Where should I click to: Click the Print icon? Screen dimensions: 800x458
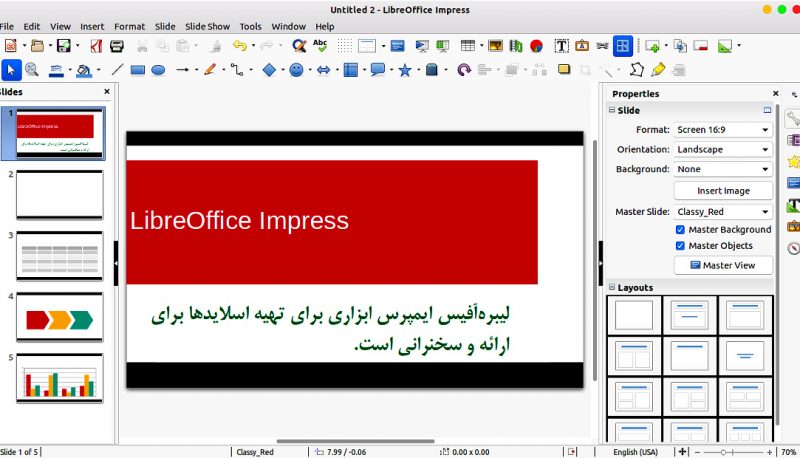(x=117, y=46)
